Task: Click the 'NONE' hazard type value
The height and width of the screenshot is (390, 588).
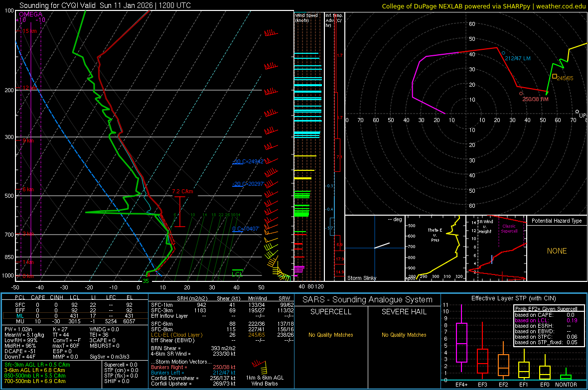Action: [x=557, y=251]
